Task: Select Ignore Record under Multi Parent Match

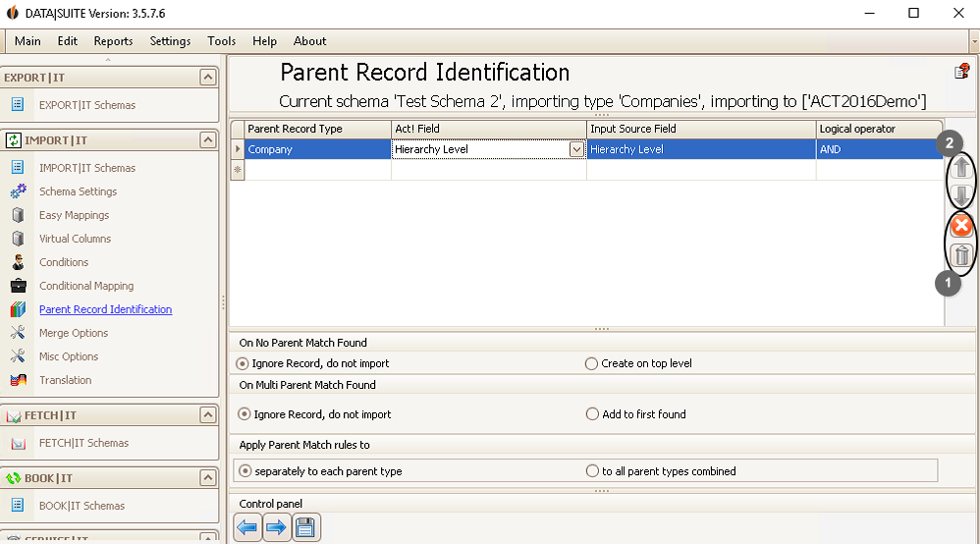Action: 244,414
